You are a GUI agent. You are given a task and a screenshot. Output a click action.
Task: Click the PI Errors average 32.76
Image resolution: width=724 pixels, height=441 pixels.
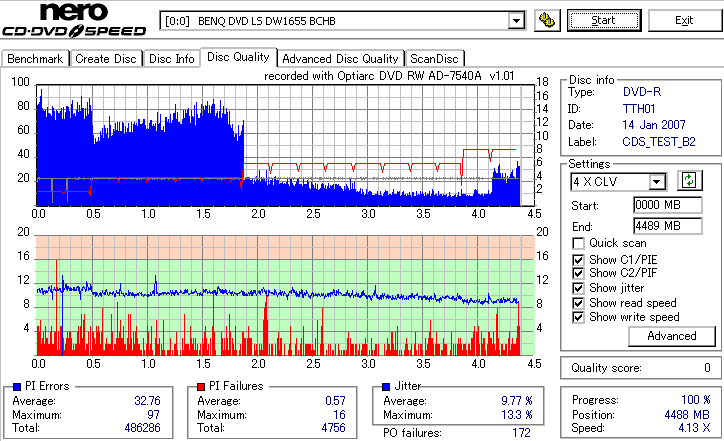click(147, 401)
